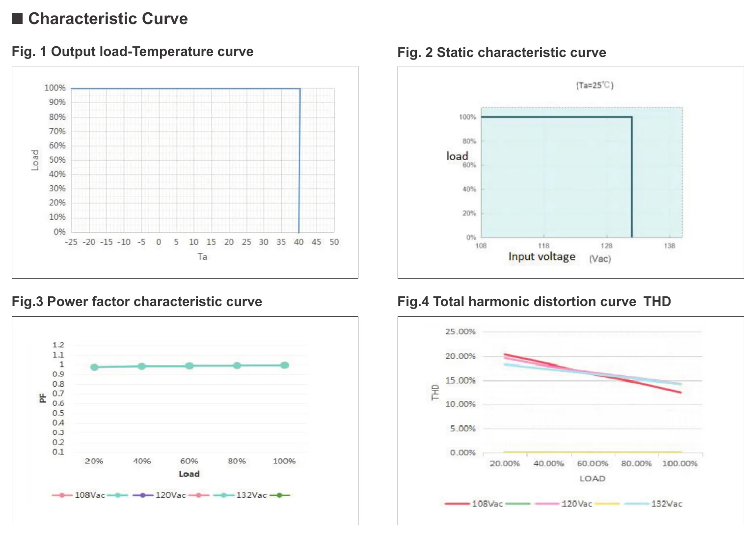
Task: Click the "138" input voltage tick in Fig. 2
Action: coord(670,246)
